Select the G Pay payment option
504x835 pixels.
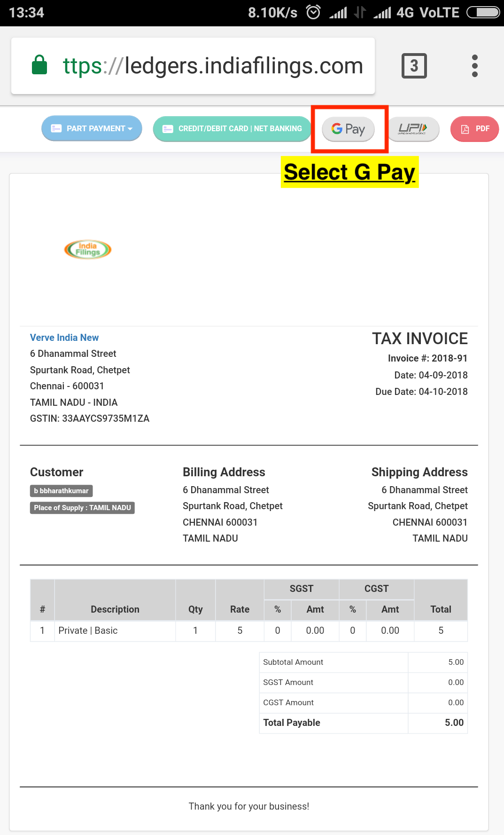[x=348, y=129]
